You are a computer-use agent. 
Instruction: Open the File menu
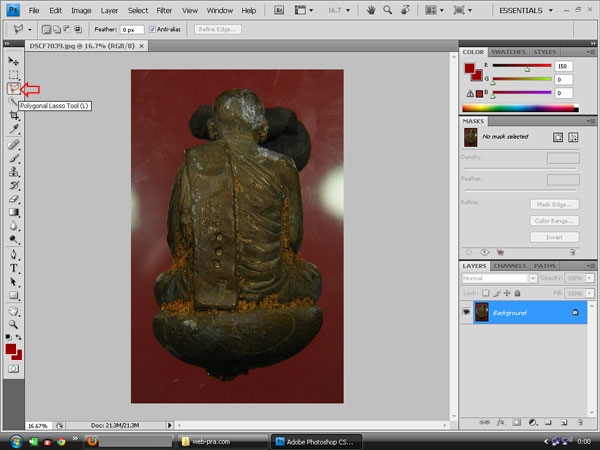point(34,11)
